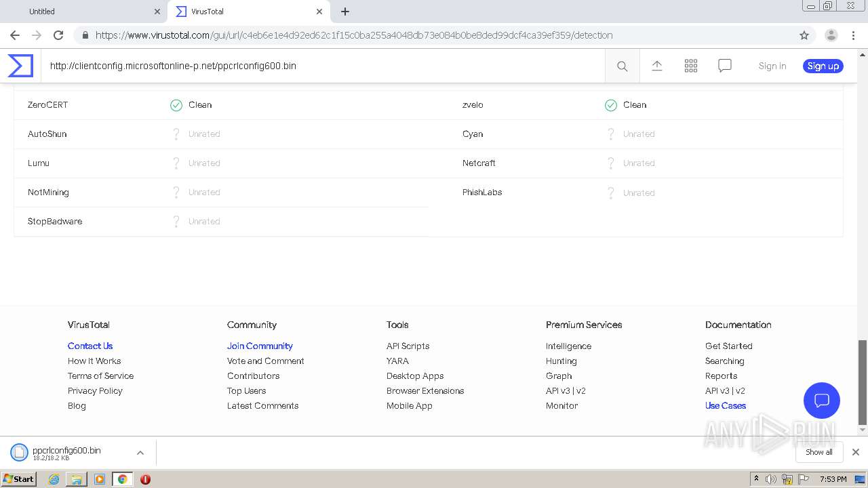Click the Sign in link
This screenshot has width=868, height=488.
click(772, 66)
